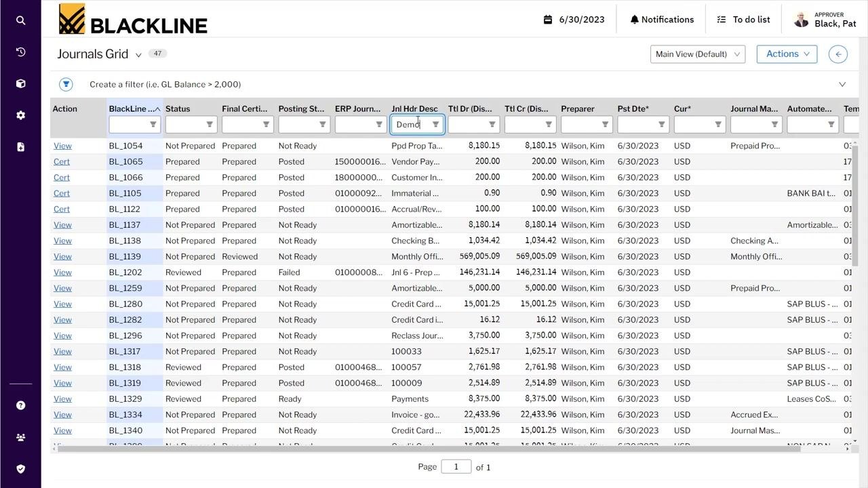Open the Main View (Default) dropdown

coord(698,54)
